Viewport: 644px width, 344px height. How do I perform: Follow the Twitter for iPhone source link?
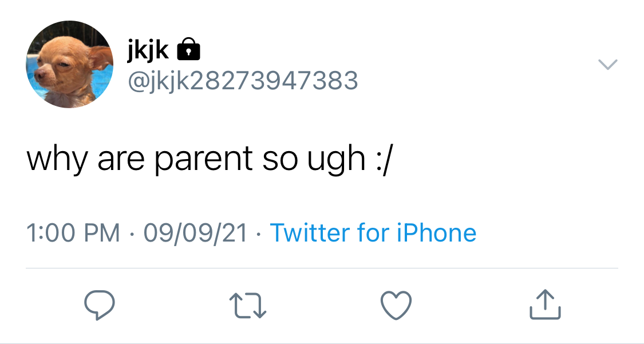click(373, 232)
